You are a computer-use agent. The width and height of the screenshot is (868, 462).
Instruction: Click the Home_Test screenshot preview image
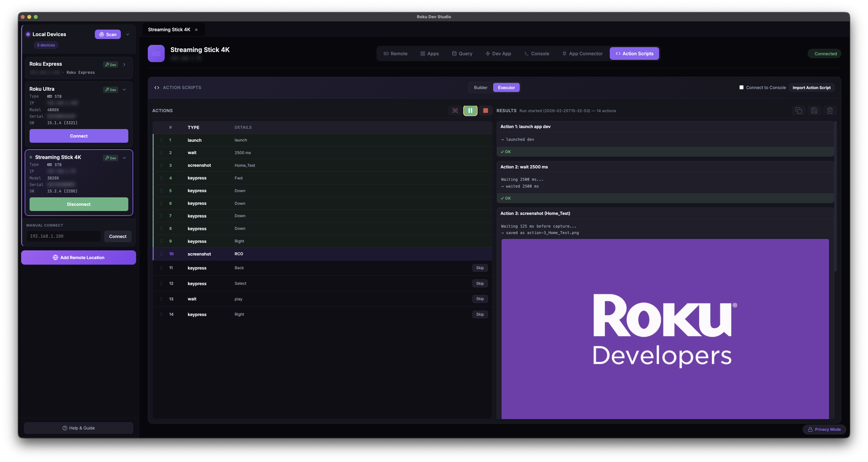(665, 329)
